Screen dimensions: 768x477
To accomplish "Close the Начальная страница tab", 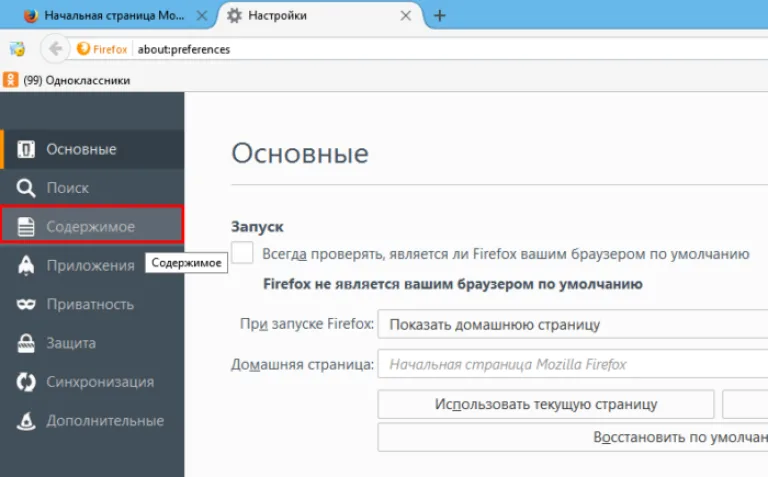I will (x=201, y=16).
